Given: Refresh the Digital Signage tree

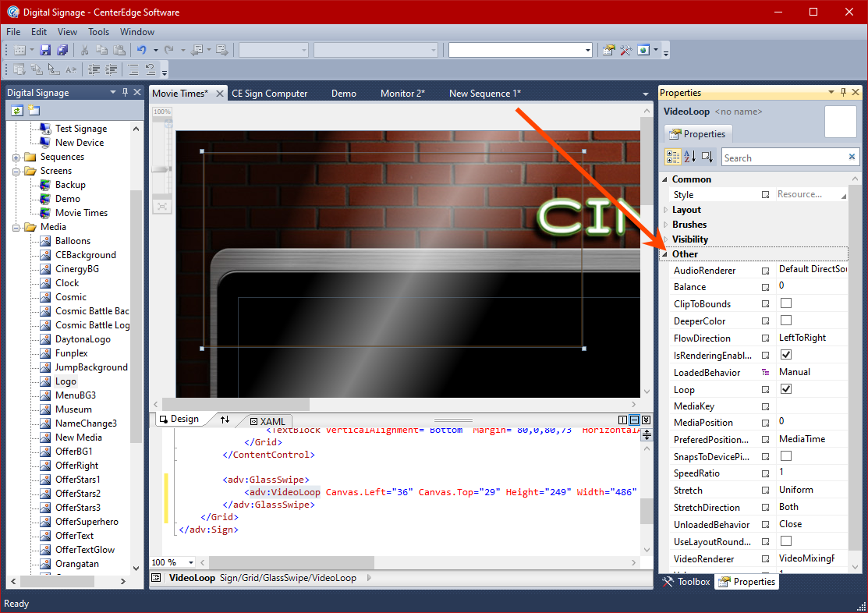Looking at the screenshot, I should click(x=17, y=110).
